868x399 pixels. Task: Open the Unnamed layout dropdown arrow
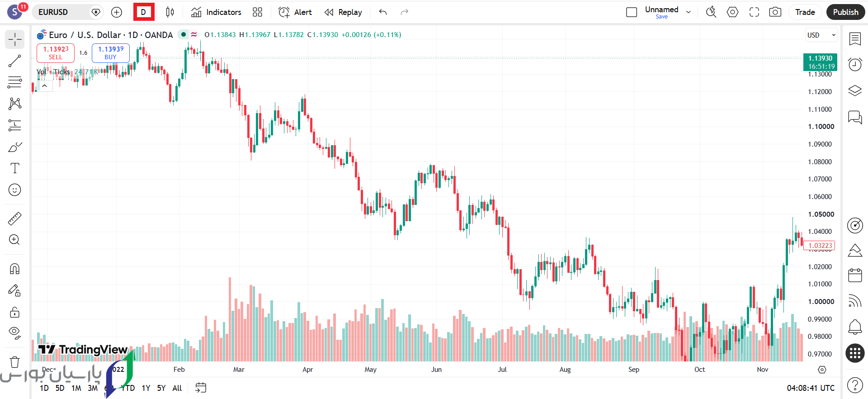(x=689, y=12)
